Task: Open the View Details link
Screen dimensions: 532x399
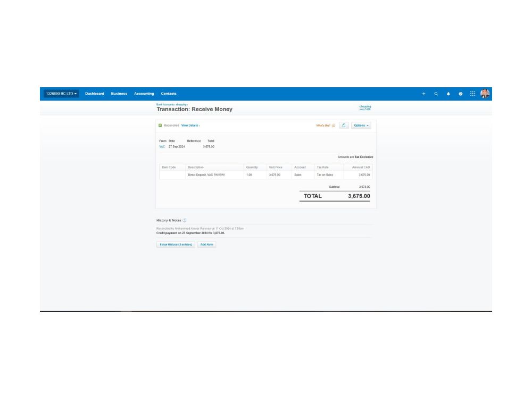Action: coord(190,126)
